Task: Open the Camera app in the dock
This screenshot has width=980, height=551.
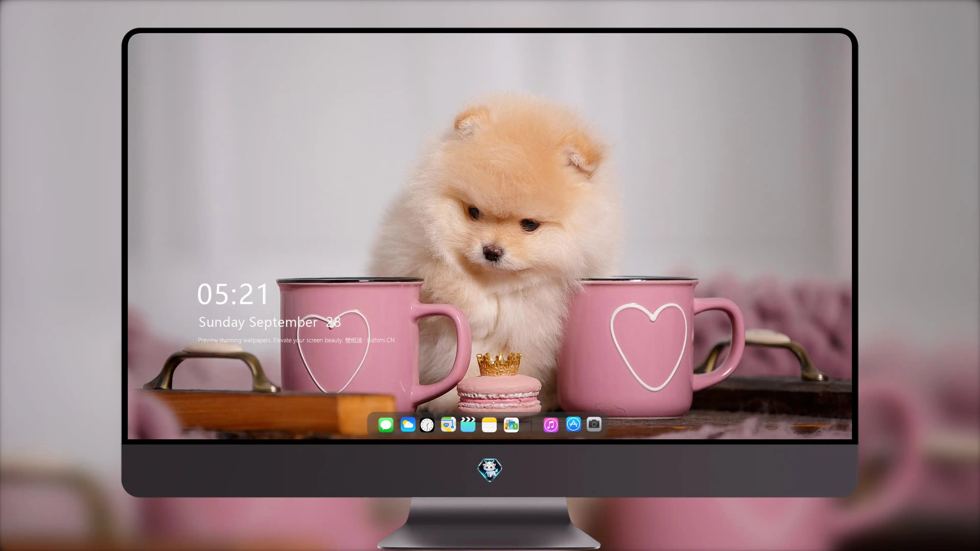Action: coord(594,424)
